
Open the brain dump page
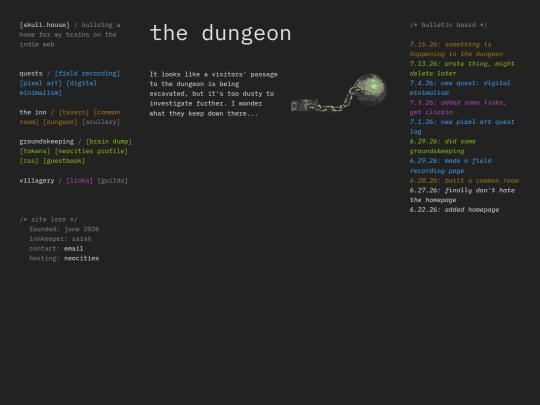(x=109, y=141)
